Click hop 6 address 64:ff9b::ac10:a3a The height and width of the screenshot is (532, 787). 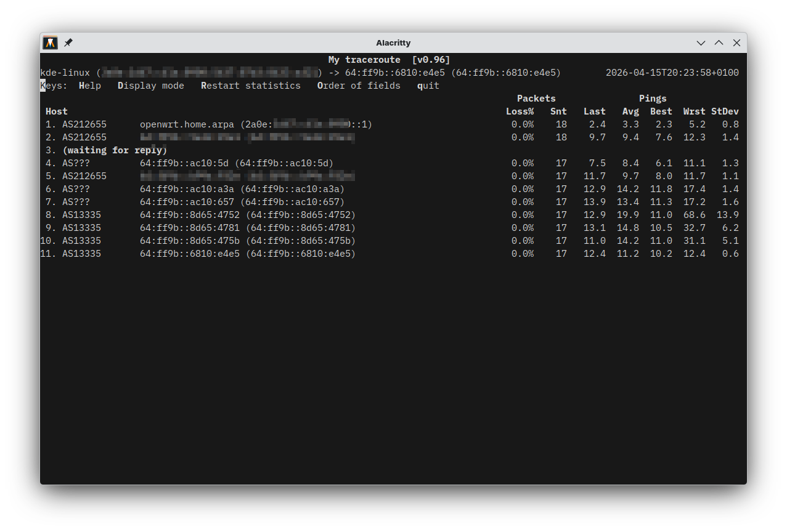pos(187,189)
